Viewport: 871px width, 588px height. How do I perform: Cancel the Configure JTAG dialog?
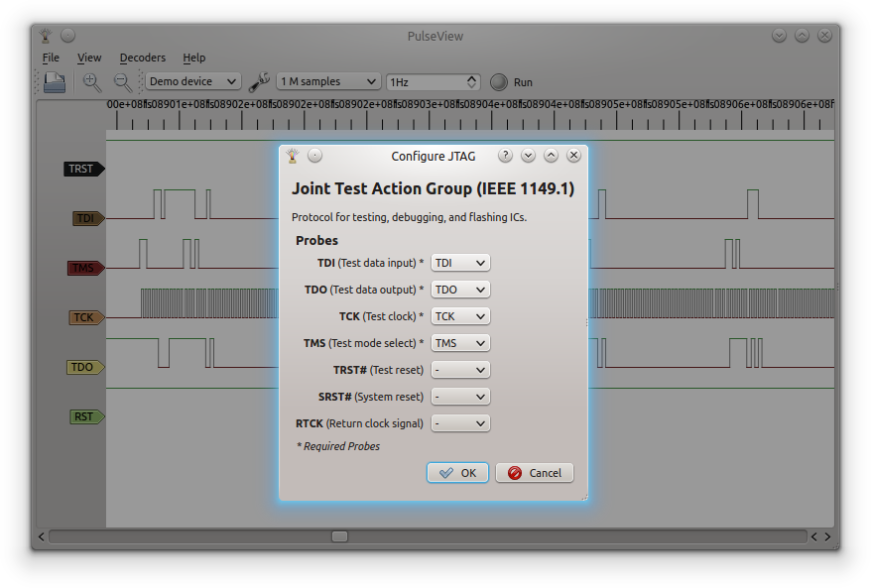pyautogui.click(x=535, y=473)
